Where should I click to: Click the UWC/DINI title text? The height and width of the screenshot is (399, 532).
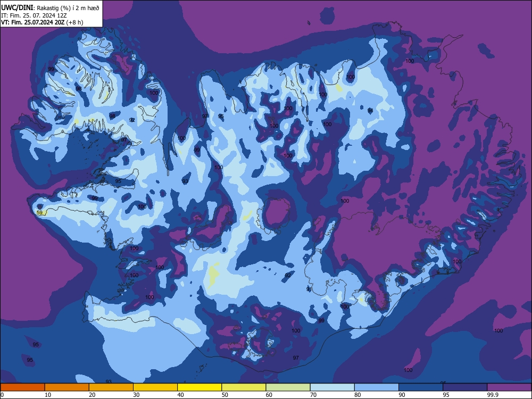click(18, 8)
